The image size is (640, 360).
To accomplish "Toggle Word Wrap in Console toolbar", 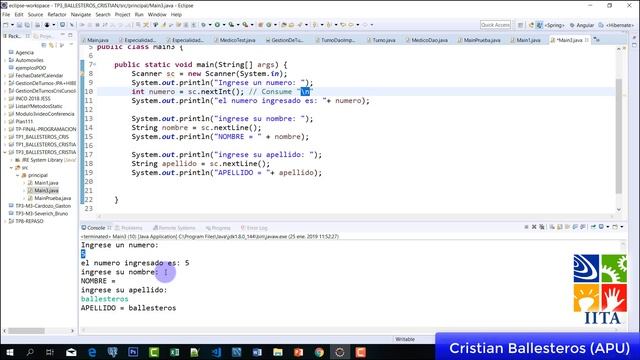I will tap(567, 227).
